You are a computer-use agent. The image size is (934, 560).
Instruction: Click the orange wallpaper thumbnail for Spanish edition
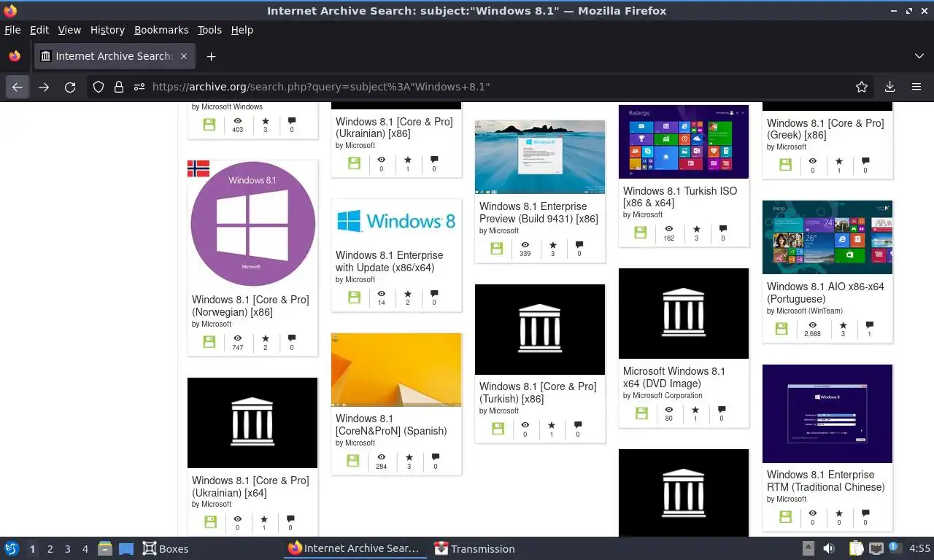click(x=396, y=370)
